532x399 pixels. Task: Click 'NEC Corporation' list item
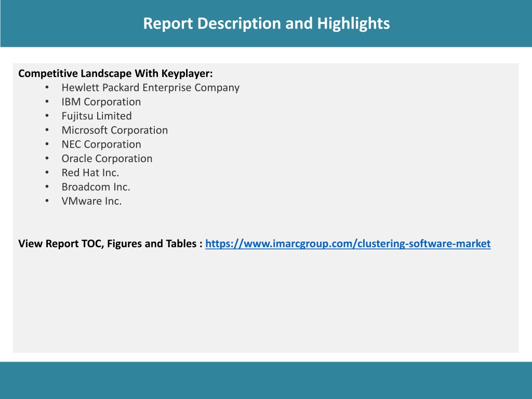[101, 144]
